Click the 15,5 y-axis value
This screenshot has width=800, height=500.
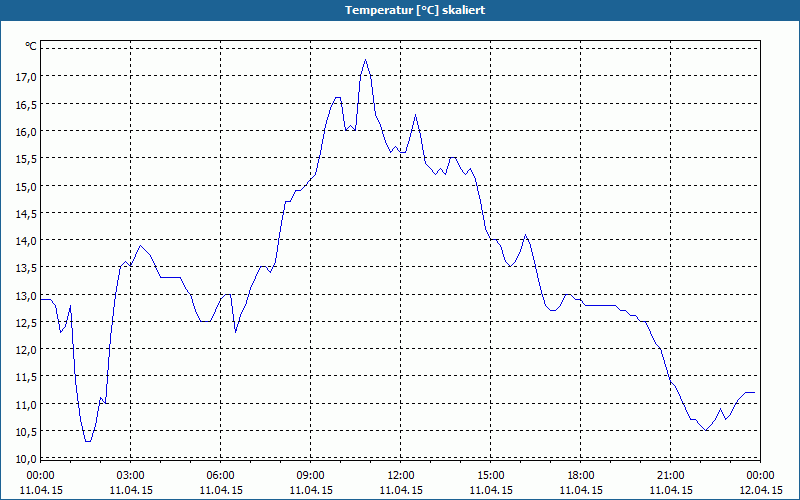click(27, 159)
